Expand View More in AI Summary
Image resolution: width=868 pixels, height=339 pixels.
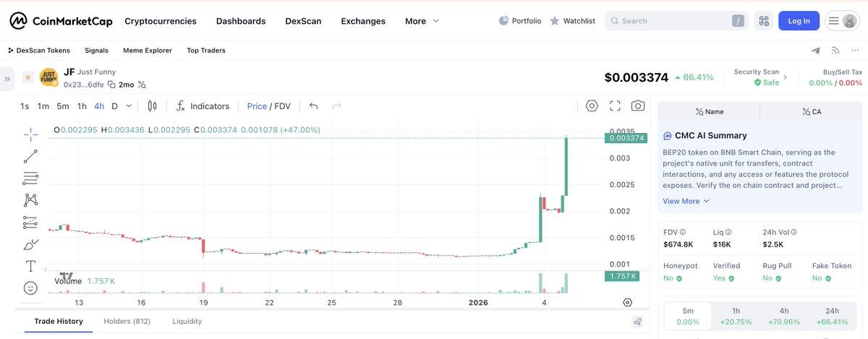(686, 201)
